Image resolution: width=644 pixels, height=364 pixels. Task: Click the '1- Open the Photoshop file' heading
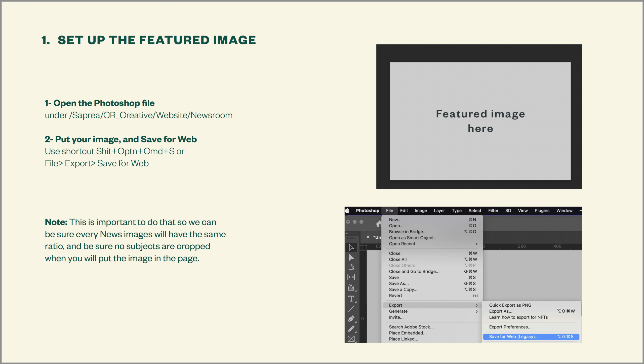(100, 103)
